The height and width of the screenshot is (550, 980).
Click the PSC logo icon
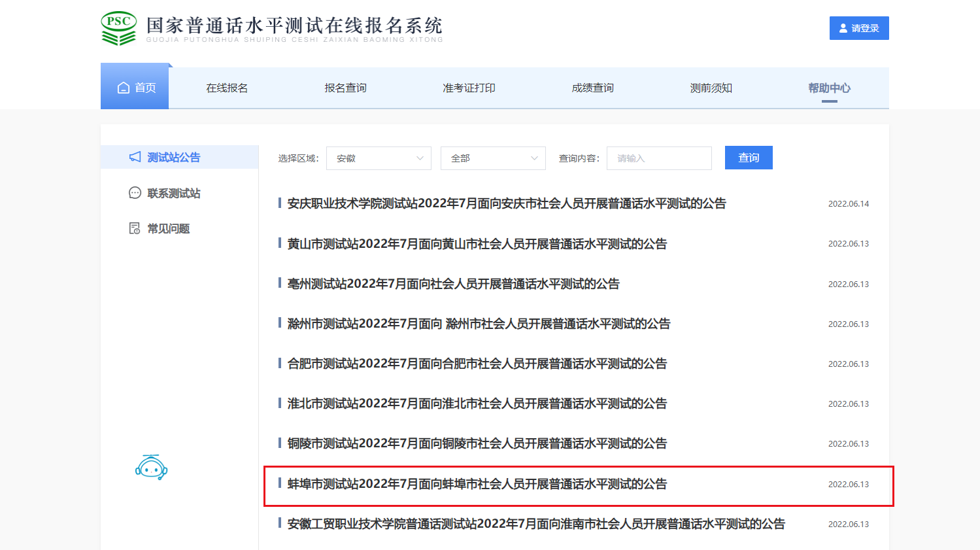point(119,29)
